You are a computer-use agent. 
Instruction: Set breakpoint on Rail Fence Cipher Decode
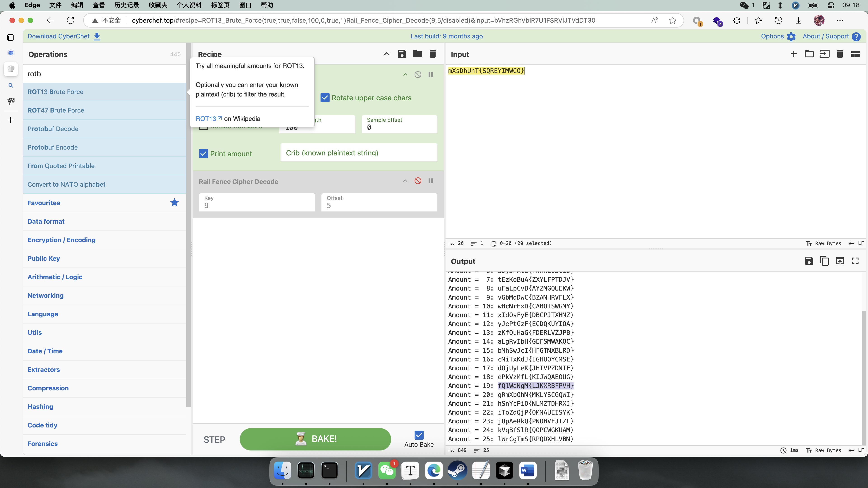click(431, 181)
